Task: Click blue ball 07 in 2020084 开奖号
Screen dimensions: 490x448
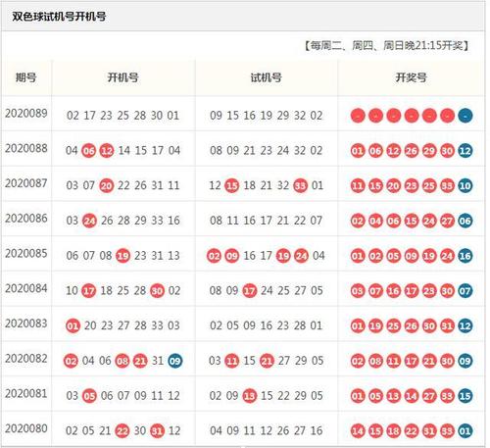Action: coord(465,291)
